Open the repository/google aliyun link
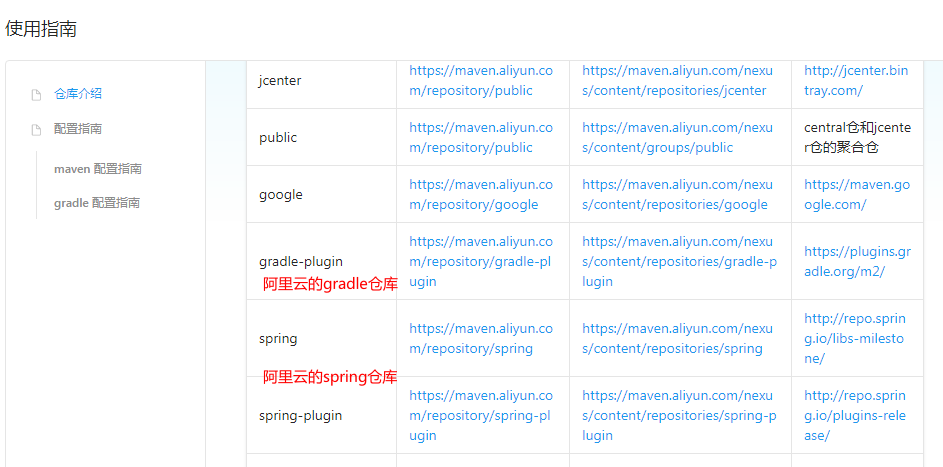This screenshot has height=467, width=943. click(x=481, y=195)
